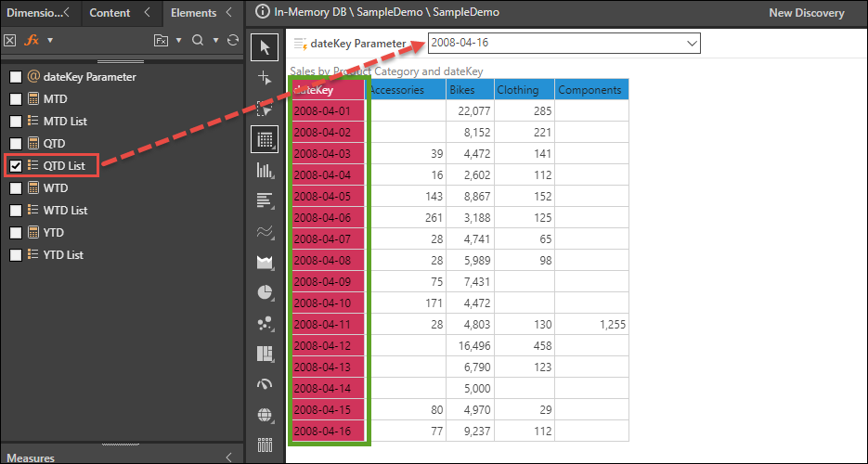This screenshot has width=868, height=464.
Task: Uncheck the QTD List checkbox
Action: pos(15,166)
